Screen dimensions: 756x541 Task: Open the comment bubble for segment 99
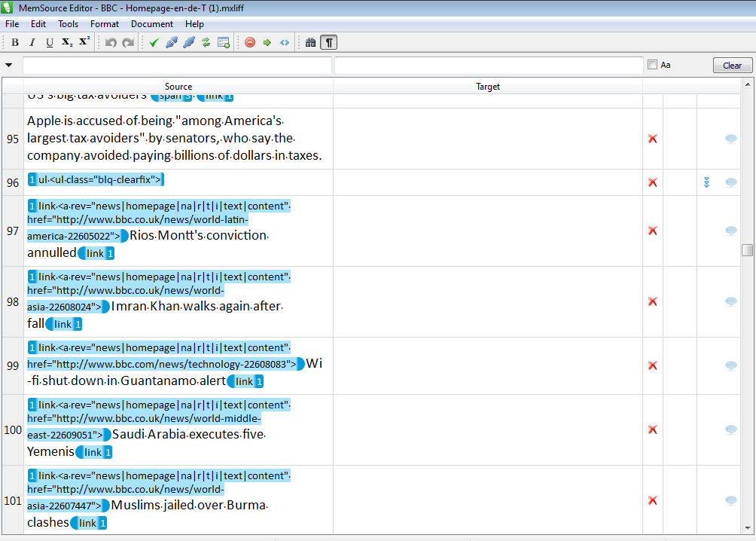[x=731, y=365]
